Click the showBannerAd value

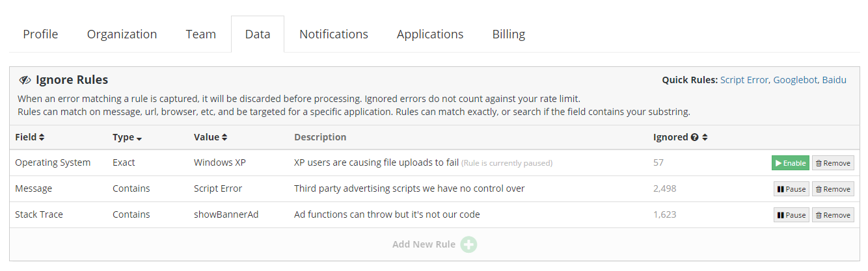pyautogui.click(x=226, y=214)
